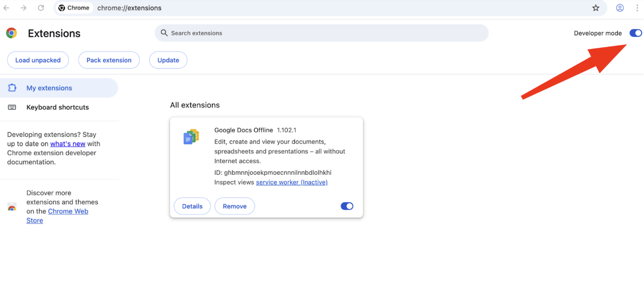
Task: Click the Pack extension button
Action: (x=109, y=60)
